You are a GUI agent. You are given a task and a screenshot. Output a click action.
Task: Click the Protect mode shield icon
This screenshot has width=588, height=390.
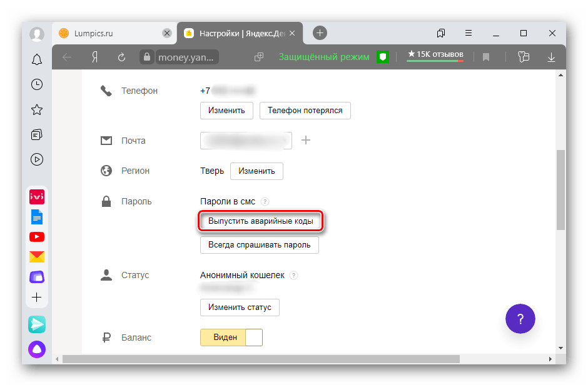383,57
